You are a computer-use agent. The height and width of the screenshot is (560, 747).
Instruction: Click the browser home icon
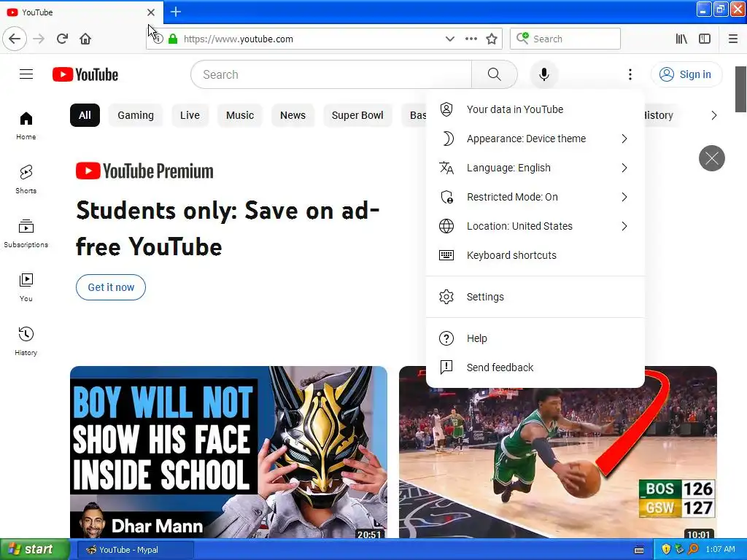[85, 39]
